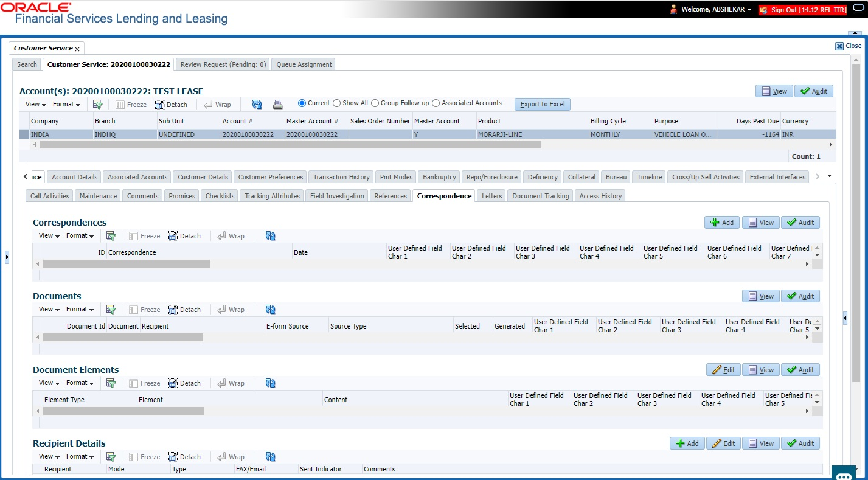Screen dimensions: 868x480
Task: Click the Export to Excel button
Action: (x=543, y=104)
